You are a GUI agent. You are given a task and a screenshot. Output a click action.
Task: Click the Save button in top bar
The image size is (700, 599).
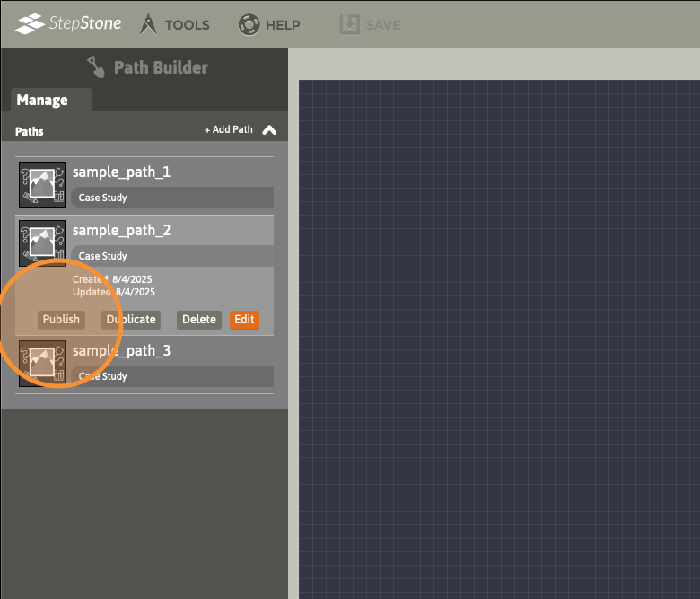coord(370,24)
